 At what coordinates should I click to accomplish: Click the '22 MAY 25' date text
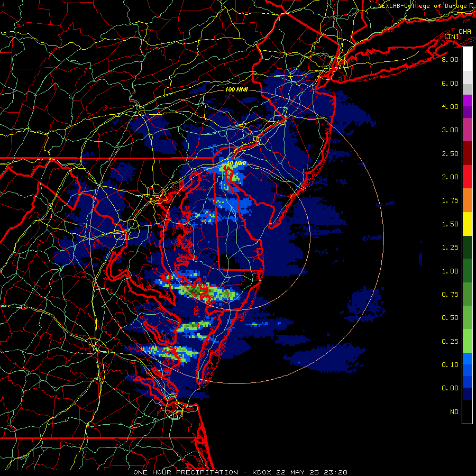(297, 472)
